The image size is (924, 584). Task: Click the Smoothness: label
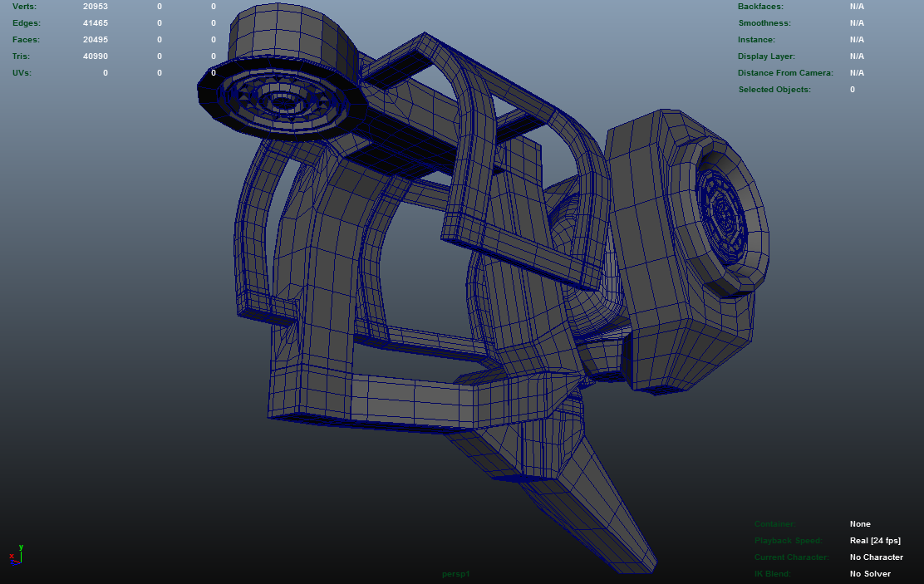coord(764,23)
